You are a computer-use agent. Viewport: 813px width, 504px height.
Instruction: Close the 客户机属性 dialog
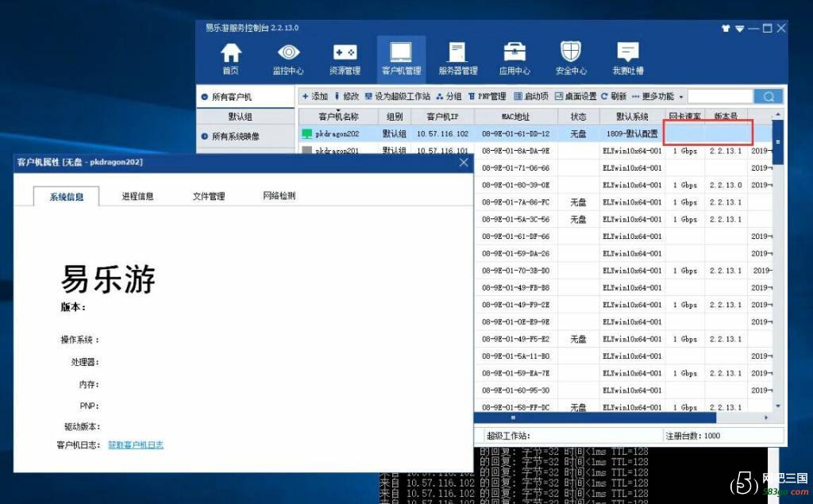(464, 162)
